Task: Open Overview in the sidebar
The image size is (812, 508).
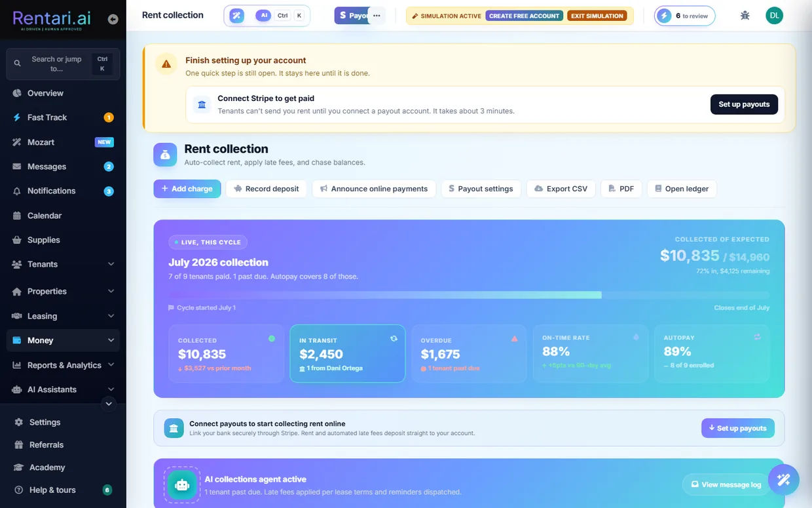Action: pyautogui.click(x=63, y=93)
